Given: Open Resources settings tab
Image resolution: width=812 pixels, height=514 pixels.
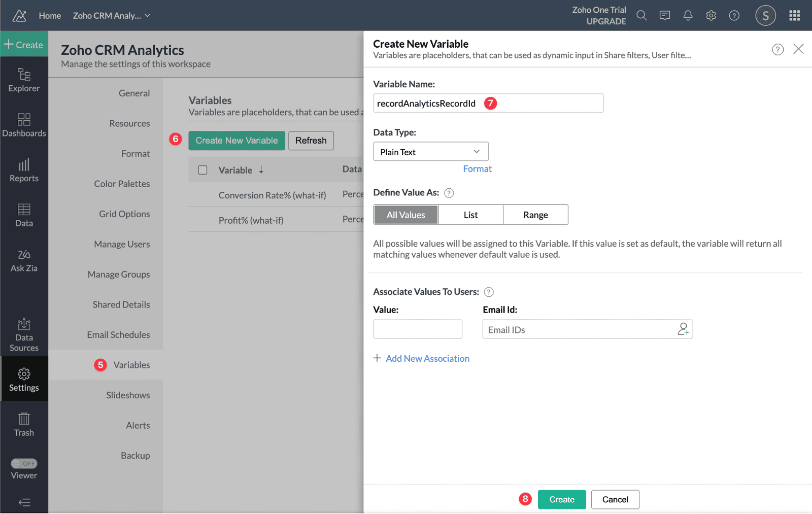Looking at the screenshot, I should tap(129, 123).
